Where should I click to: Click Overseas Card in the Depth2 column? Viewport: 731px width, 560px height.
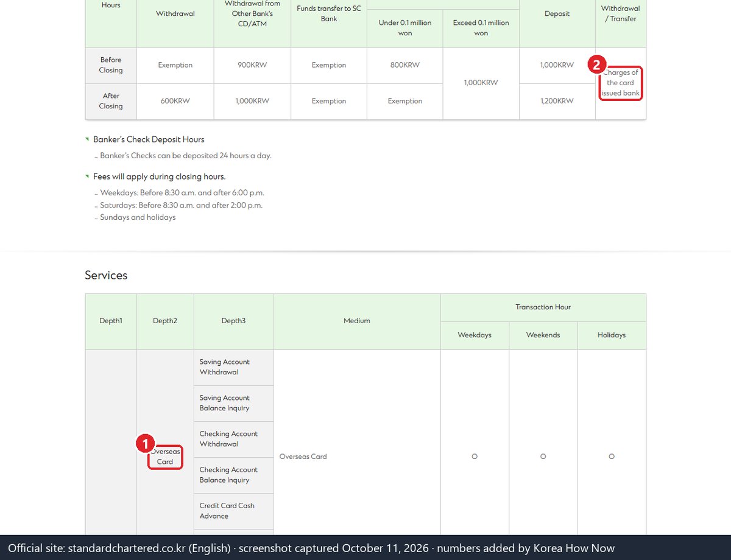click(165, 457)
